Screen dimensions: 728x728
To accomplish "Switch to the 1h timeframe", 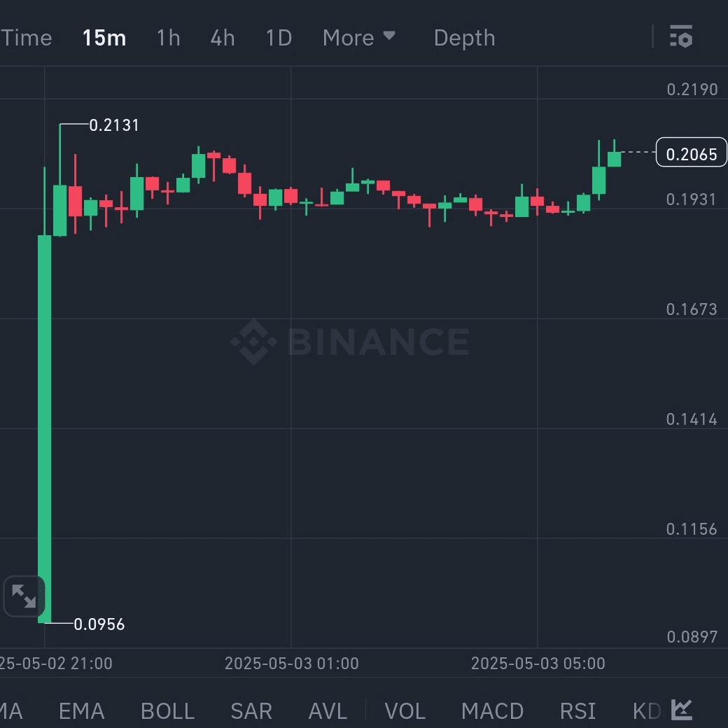I will point(168,38).
